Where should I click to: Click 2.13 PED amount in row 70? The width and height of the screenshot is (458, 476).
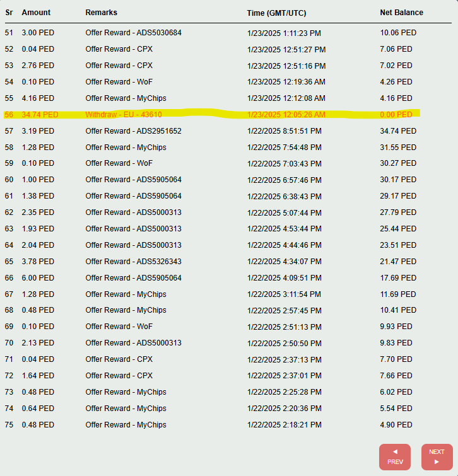[x=38, y=343]
